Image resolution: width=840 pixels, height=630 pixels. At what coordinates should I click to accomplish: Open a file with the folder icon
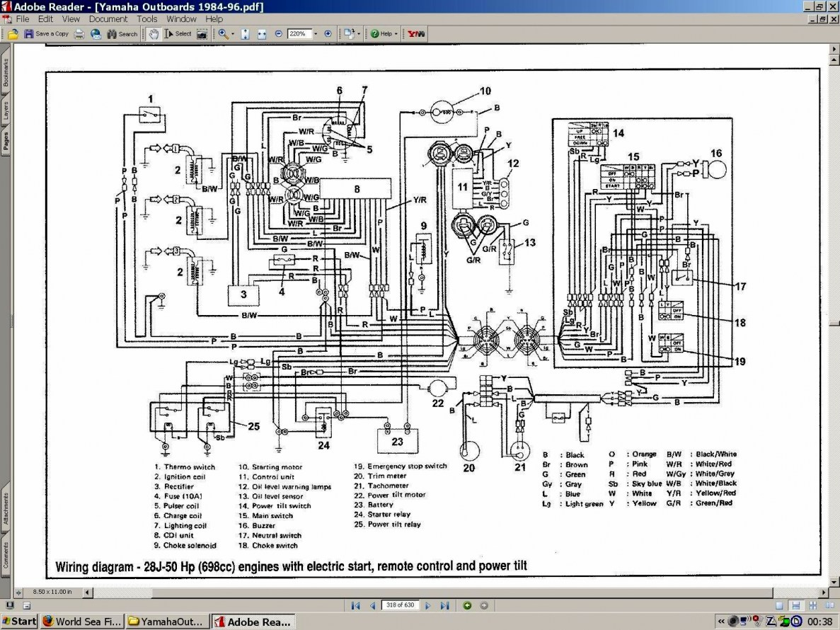point(13,34)
